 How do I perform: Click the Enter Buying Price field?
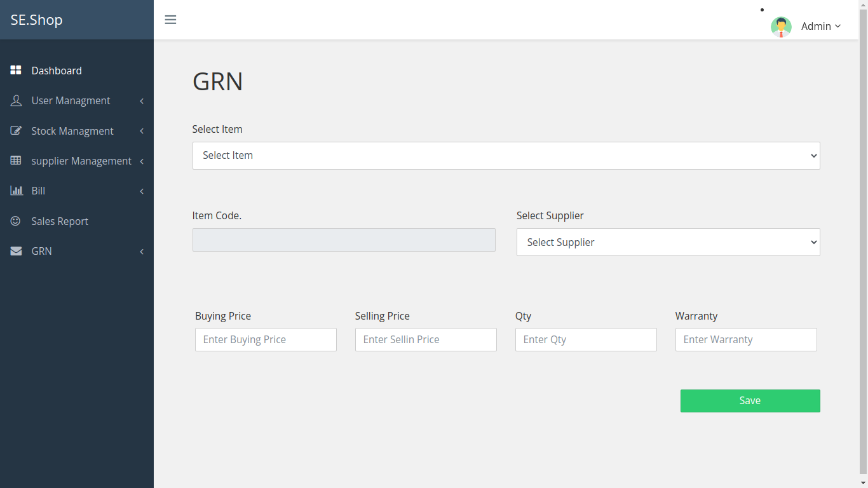tap(266, 339)
